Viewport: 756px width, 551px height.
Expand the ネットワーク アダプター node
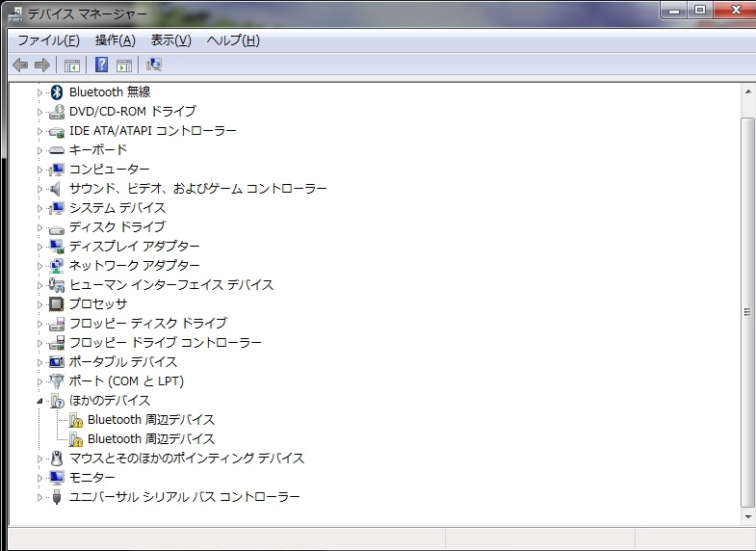[40, 266]
